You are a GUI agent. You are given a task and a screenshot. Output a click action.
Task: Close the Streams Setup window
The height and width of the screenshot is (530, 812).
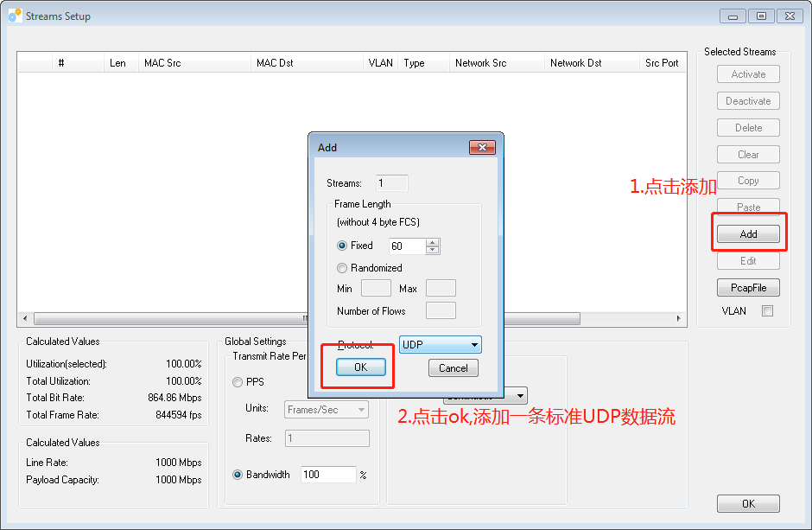[790, 16]
